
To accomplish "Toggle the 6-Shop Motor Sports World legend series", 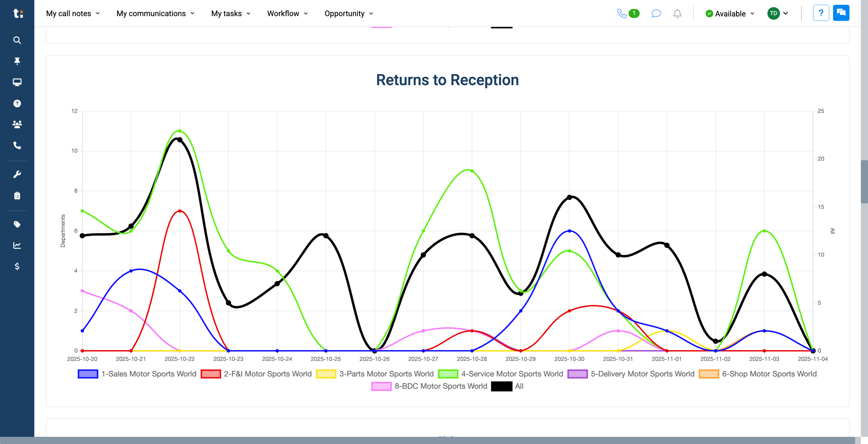I will [x=758, y=374].
